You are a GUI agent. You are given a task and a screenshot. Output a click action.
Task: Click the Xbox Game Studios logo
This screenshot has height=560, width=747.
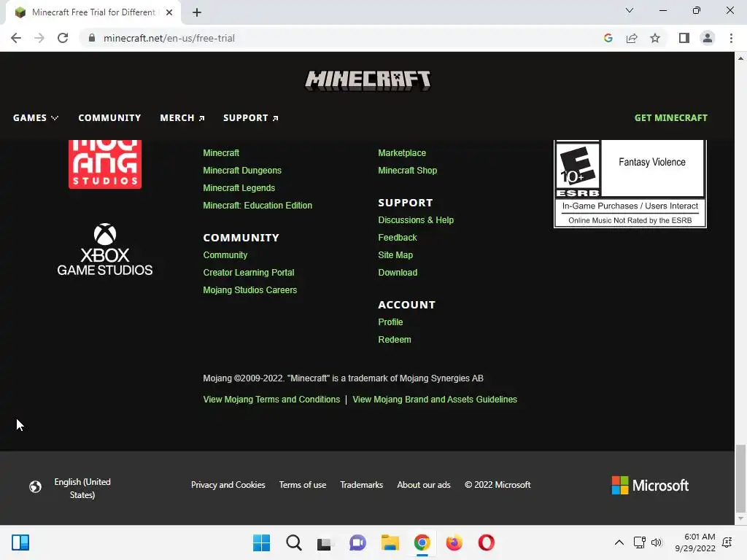point(105,249)
